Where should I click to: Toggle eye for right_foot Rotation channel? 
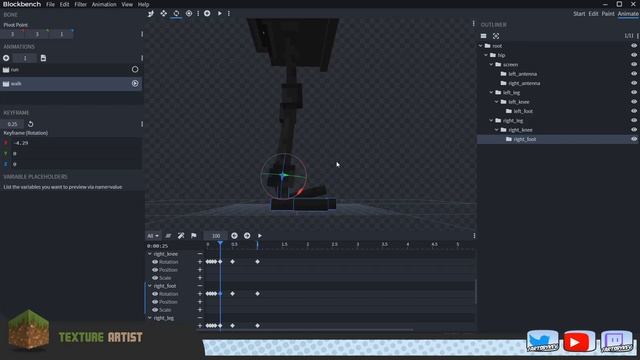[x=155, y=294]
